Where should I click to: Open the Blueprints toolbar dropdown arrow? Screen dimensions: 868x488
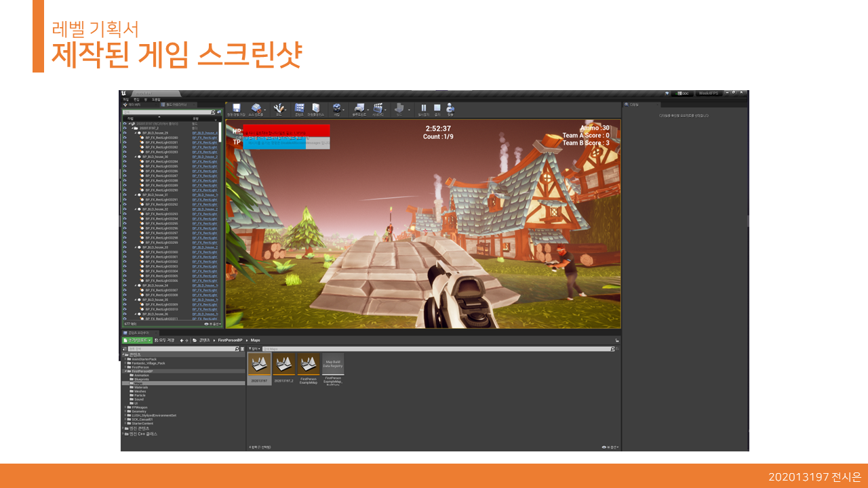367,108
